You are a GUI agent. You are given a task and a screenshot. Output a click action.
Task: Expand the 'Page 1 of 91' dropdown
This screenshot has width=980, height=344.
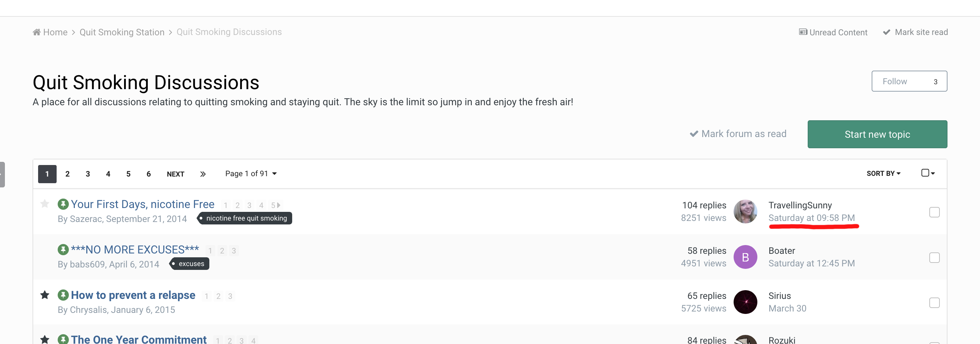(251, 173)
